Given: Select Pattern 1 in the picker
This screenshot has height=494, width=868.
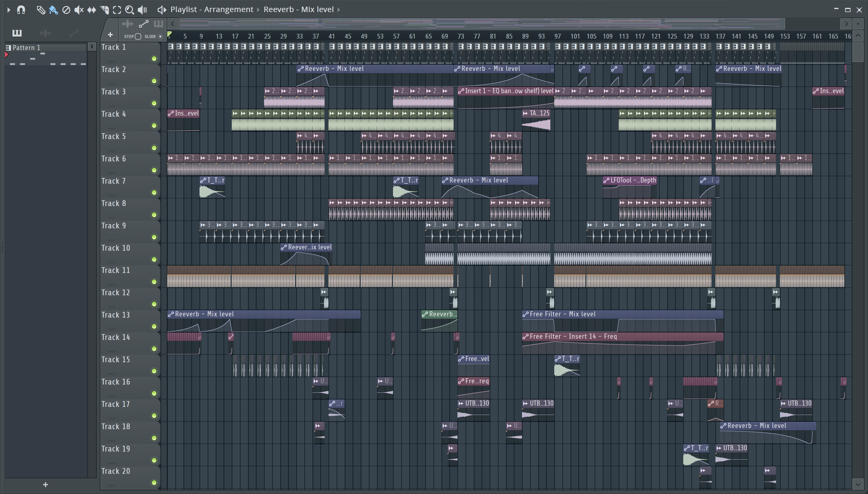Looking at the screenshot, I should coord(46,48).
